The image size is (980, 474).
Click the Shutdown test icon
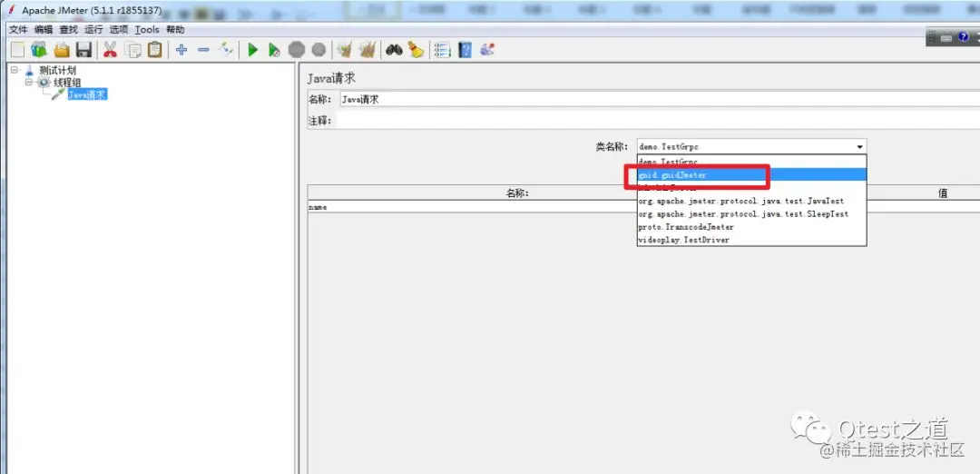coord(318,49)
